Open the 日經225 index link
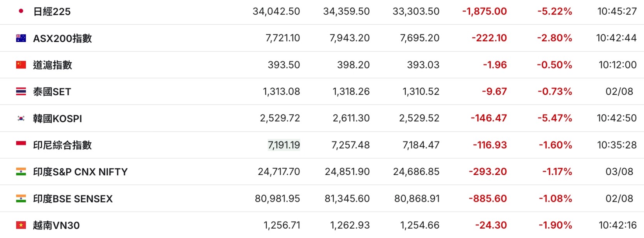644x238 pixels. (x=52, y=12)
